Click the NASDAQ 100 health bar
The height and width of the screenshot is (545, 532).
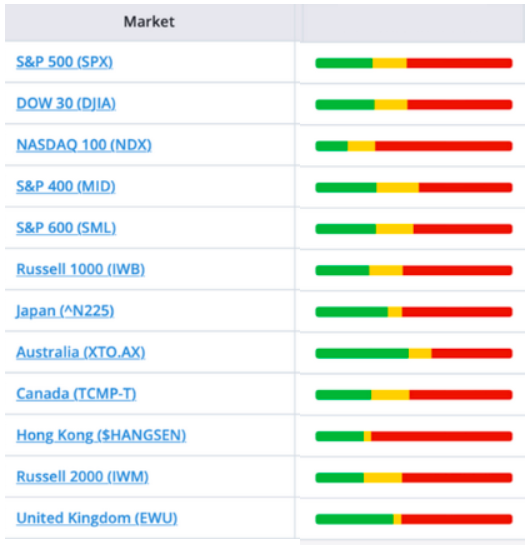click(x=414, y=146)
